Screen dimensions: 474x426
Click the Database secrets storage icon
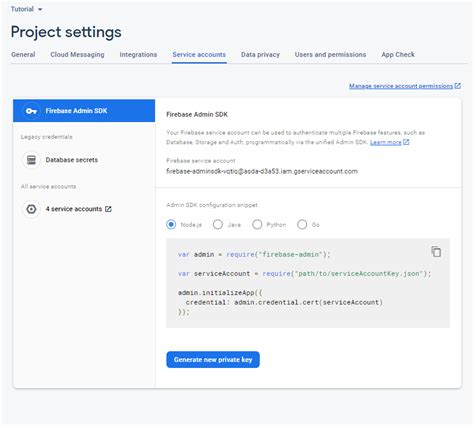click(31, 160)
